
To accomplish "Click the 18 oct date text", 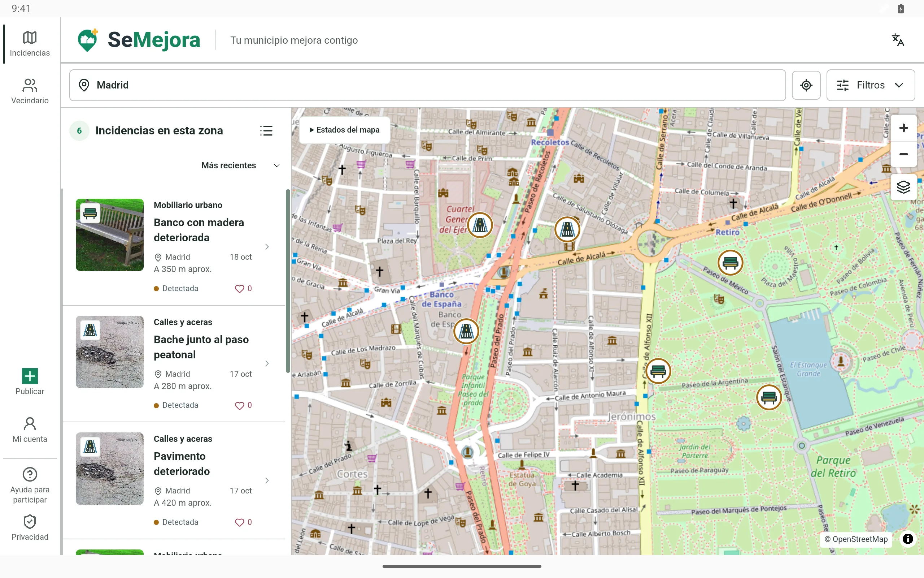I will [240, 257].
